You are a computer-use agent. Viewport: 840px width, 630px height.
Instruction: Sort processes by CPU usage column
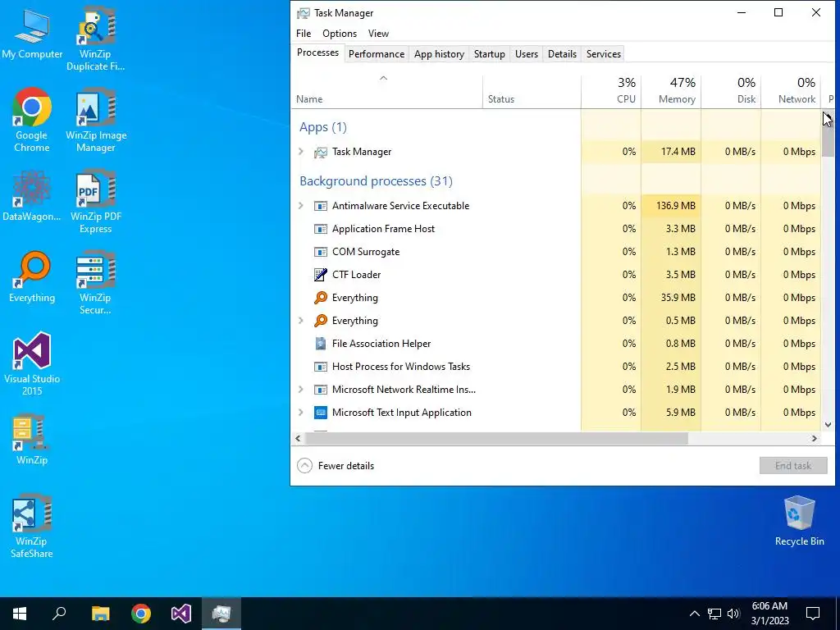[x=610, y=93]
